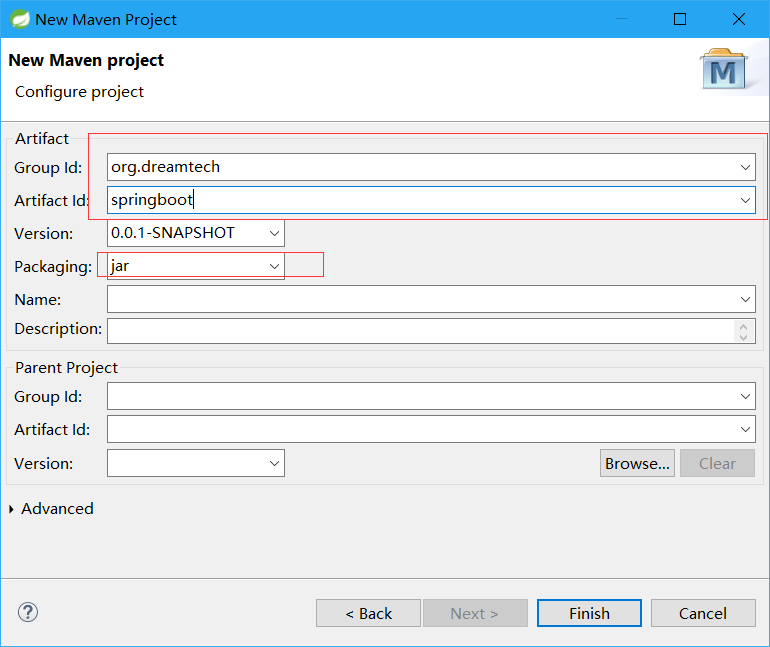Maximize the New Maven Project window

[680, 19]
